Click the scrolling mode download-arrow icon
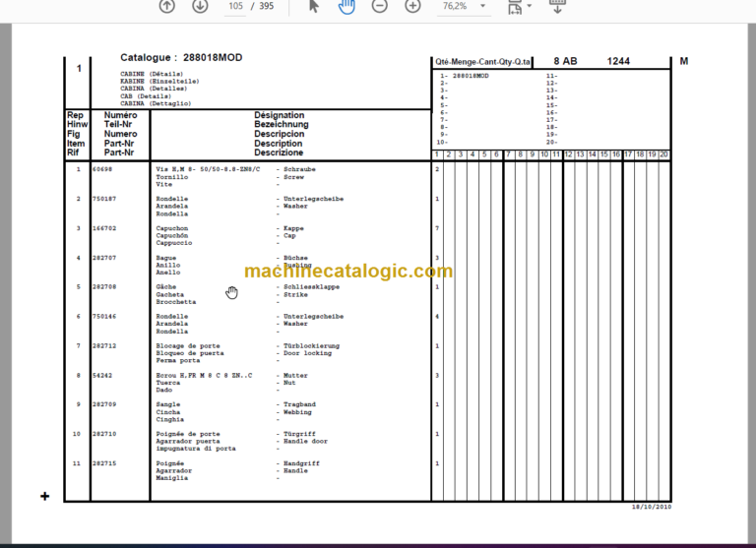The image size is (756, 548). [x=557, y=6]
